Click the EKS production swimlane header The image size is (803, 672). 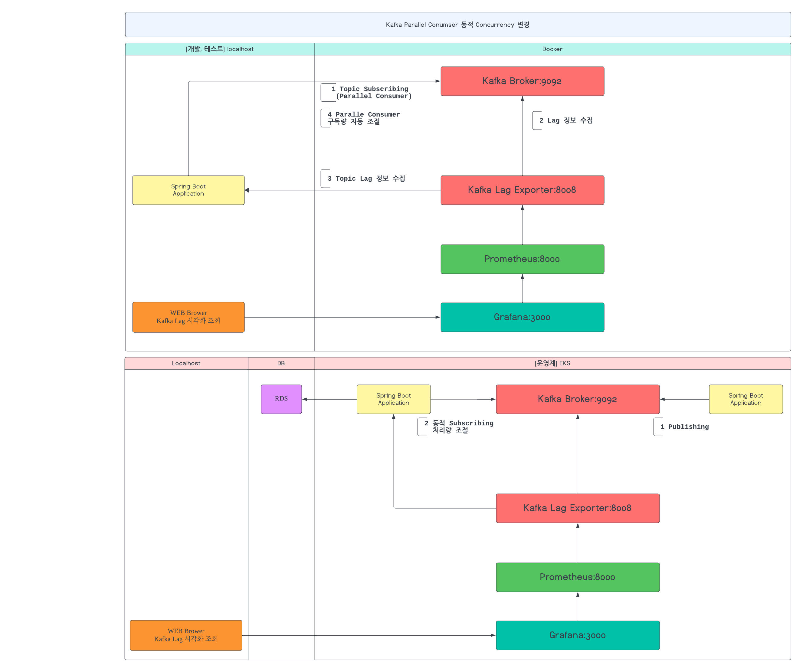[x=552, y=363]
